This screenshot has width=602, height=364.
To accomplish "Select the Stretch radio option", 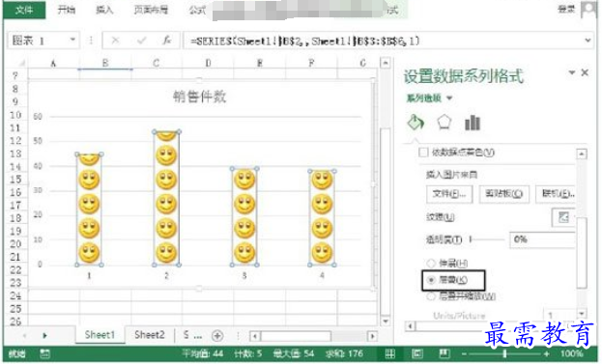I will click(431, 264).
